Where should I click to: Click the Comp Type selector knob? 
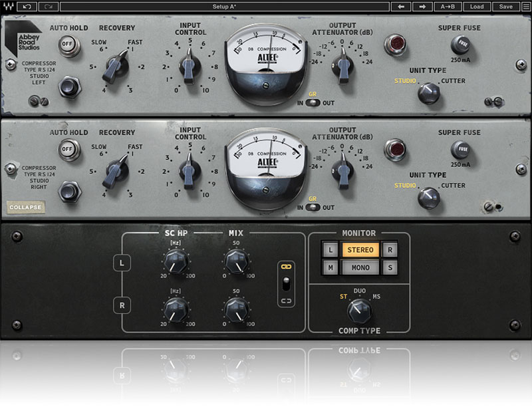click(359, 308)
